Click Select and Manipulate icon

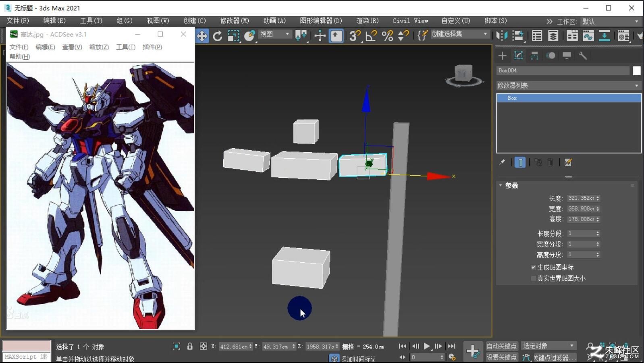coord(320,36)
